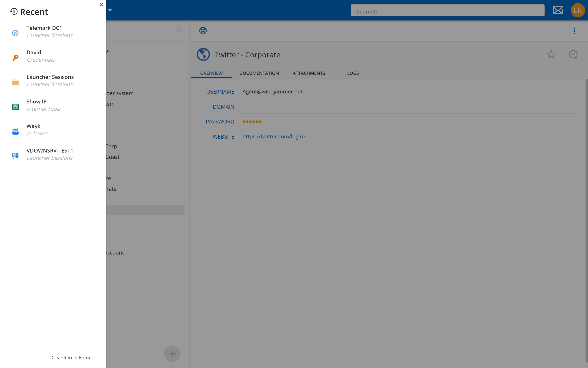Switch to the ATTACHMENTS tab
Screen dimensions: 588x368
309,73
